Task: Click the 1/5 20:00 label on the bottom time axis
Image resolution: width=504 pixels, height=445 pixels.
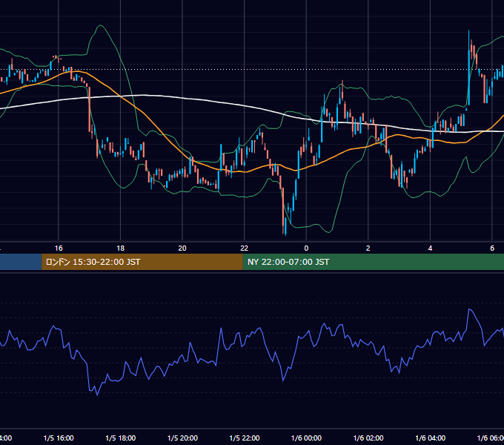Action: click(x=182, y=438)
